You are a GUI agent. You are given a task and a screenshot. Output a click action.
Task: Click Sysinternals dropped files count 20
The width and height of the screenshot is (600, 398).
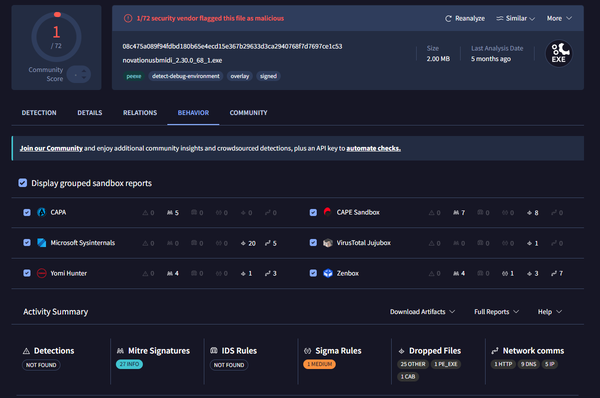tap(248, 243)
